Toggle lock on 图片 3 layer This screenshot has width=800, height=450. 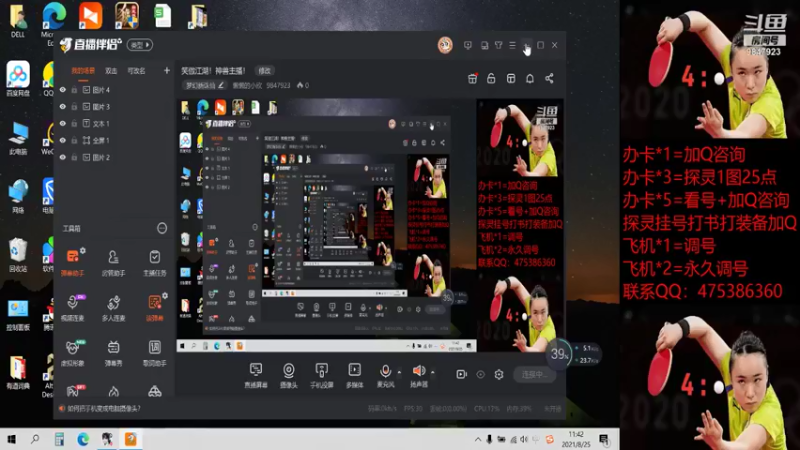(74, 107)
